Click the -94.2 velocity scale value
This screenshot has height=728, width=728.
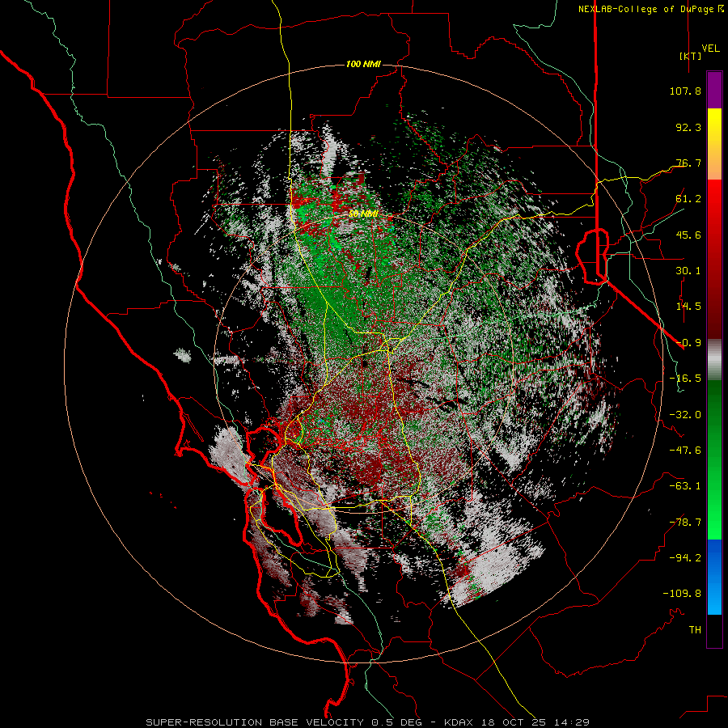click(685, 558)
